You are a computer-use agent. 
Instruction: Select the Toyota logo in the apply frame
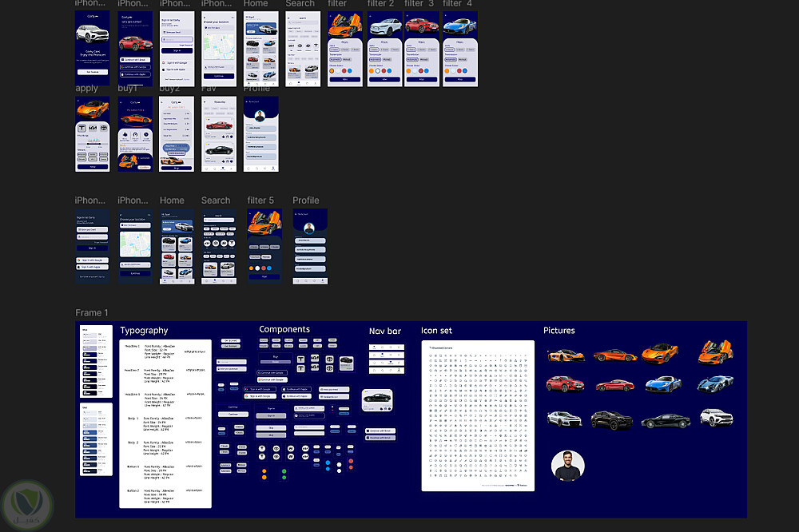click(x=104, y=128)
